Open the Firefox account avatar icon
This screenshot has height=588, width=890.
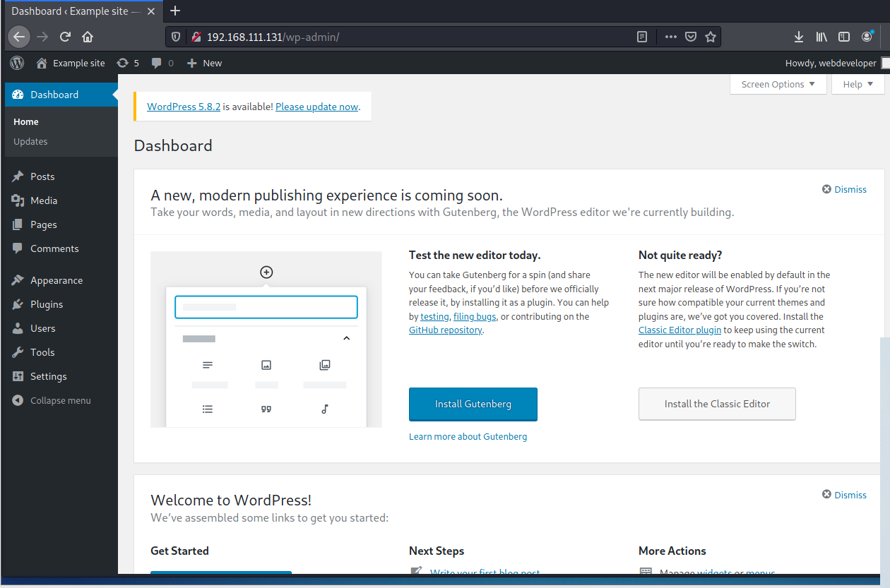point(867,37)
